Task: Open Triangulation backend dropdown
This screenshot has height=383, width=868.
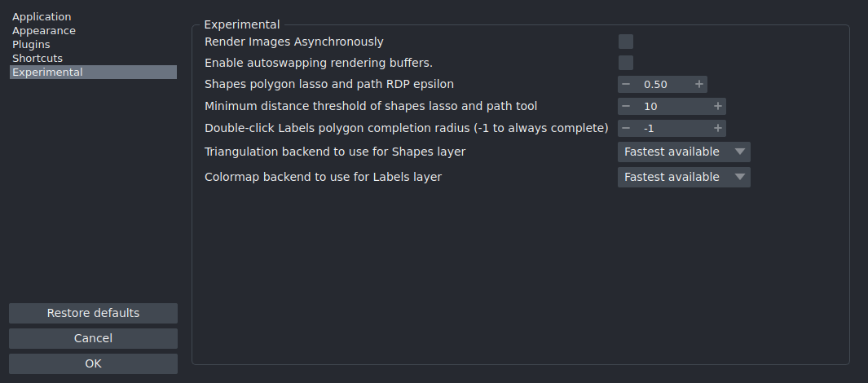Action: (684, 152)
